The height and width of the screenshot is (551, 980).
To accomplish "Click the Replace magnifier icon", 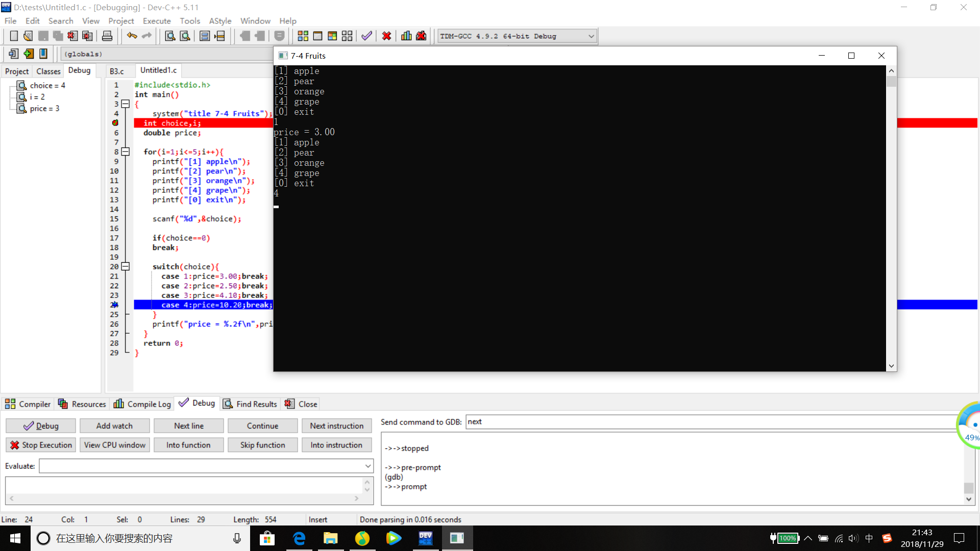I will (185, 36).
